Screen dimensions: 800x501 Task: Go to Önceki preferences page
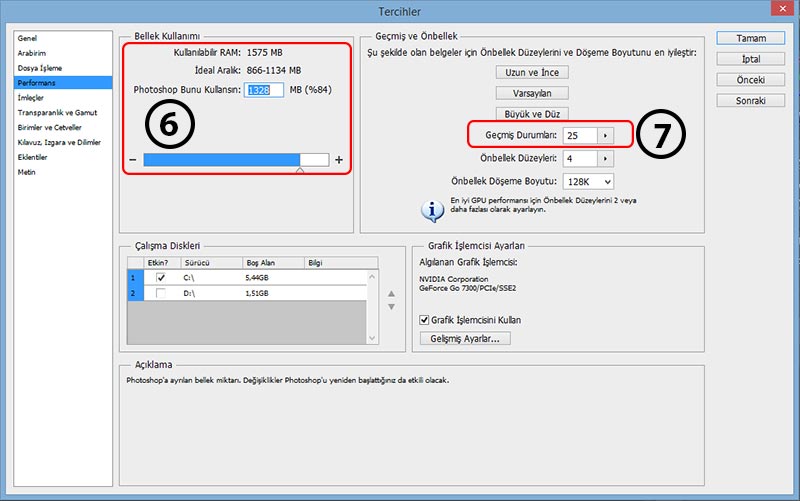pyautogui.click(x=751, y=80)
